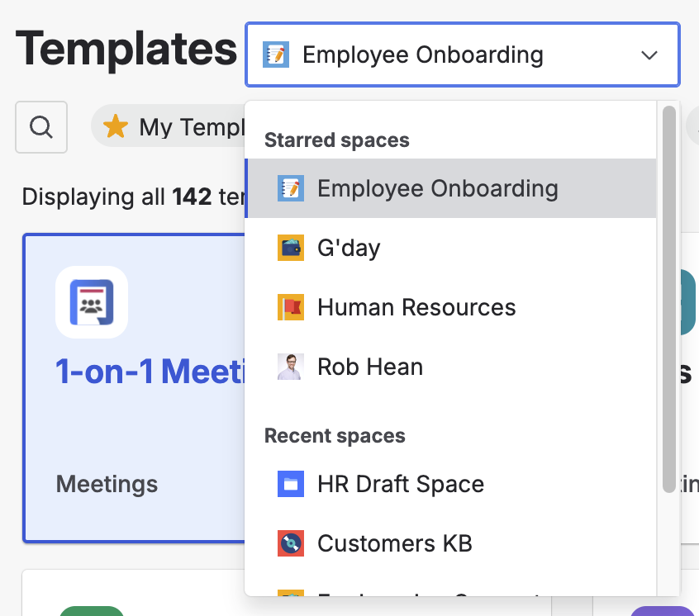This screenshot has height=616, width=699.
Task: Click the notepad icon in the space selector
Action: [276, 54]
